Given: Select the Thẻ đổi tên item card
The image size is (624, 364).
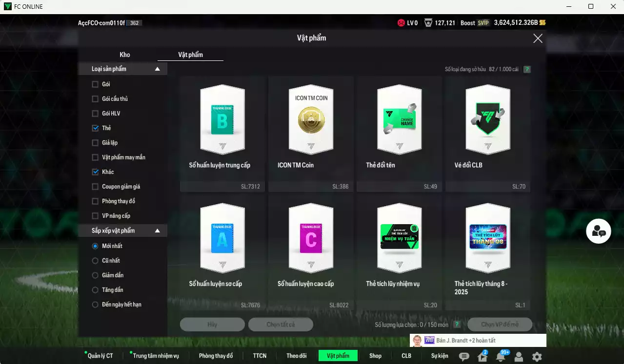Looking at the screenshot, I should pyautogui.click(x=399, y=133).
